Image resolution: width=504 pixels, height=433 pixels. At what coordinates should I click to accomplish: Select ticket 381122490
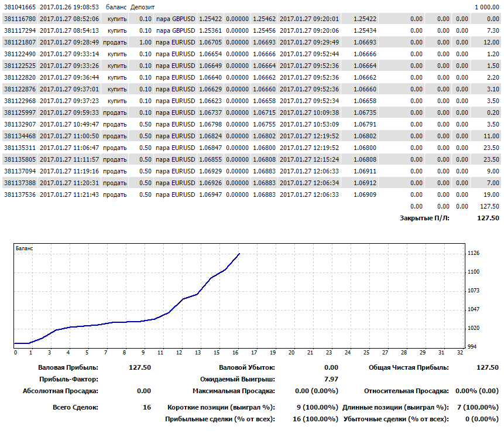pos(19,54)
